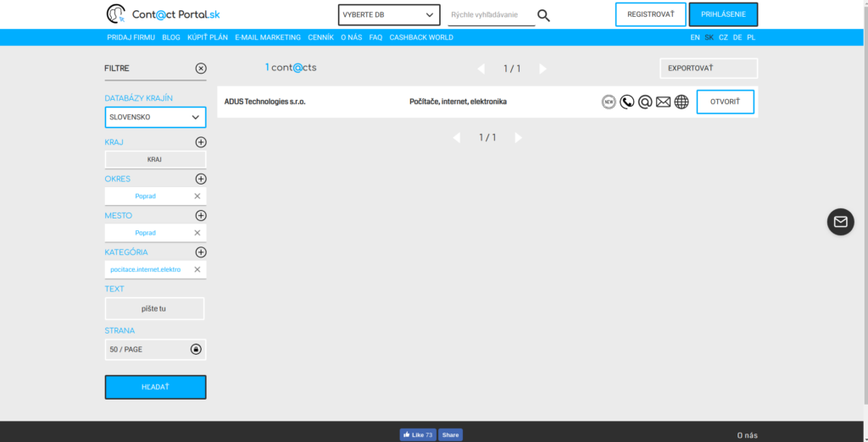Click the globe website icon in result row
Viewport: 868px width, 442px height.
pyautogui.click(x=682, y=102)
